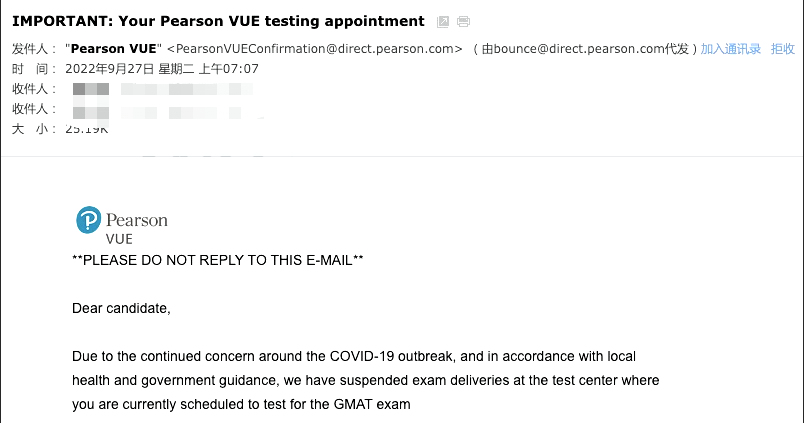Screen dimensions: 804x423
Task: Click the print icon beside the subject
Action: coord(463,22)
